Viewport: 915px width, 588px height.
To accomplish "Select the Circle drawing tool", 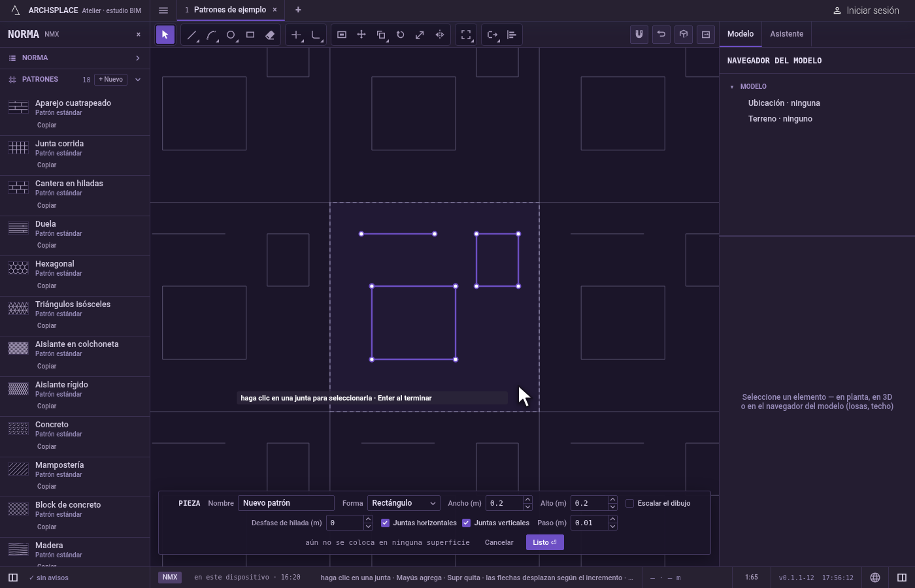I will (231, 35).
